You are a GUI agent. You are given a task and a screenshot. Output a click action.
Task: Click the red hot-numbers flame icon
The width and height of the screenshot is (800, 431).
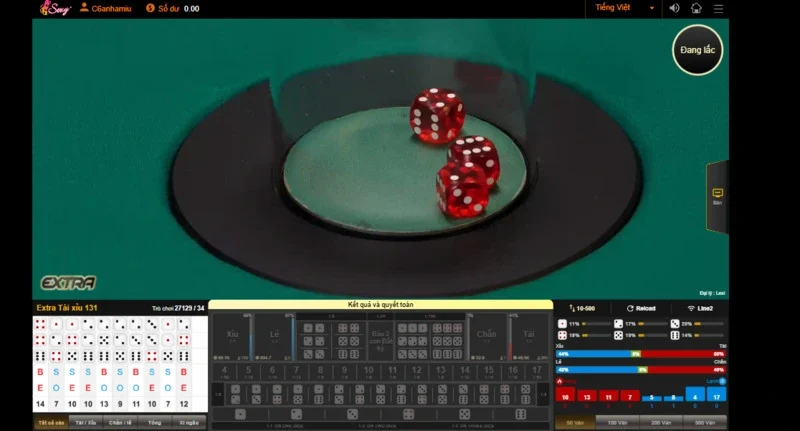tap(559, 381)
